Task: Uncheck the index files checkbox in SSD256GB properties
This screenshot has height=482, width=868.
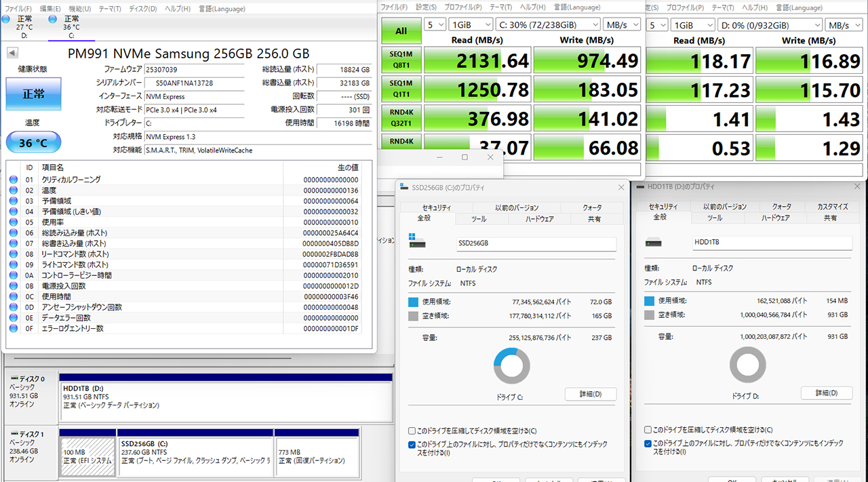Action: [x=412, y=445]
